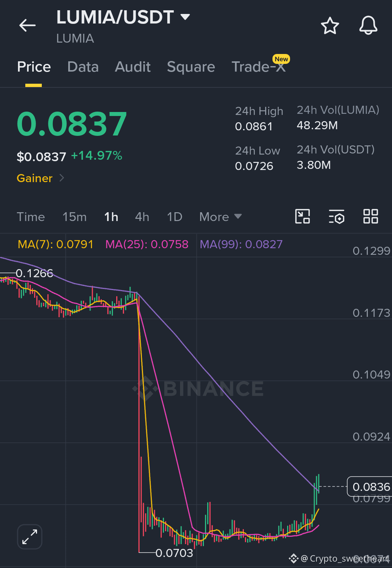
Task: Tap the Gainer label link
Action: (35, 178)
